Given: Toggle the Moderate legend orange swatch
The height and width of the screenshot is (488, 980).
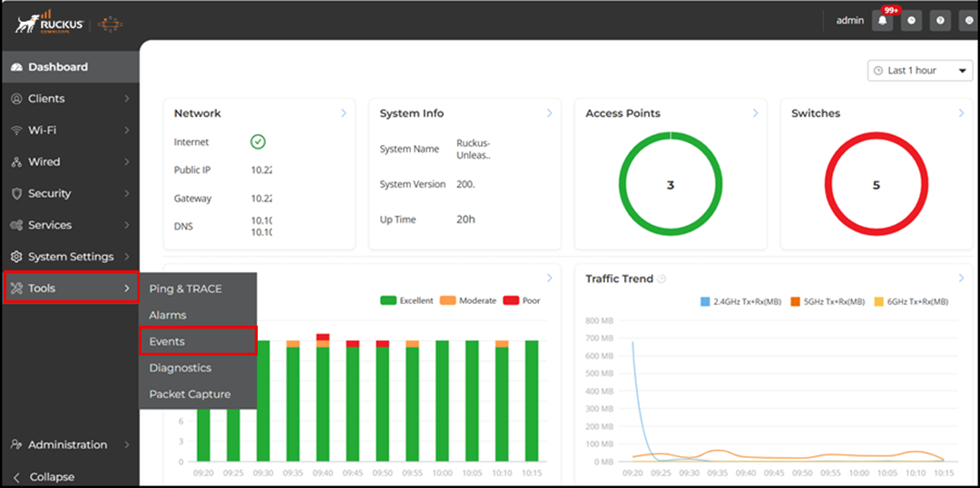Looking at the screenshot, I should pos(448,300).
